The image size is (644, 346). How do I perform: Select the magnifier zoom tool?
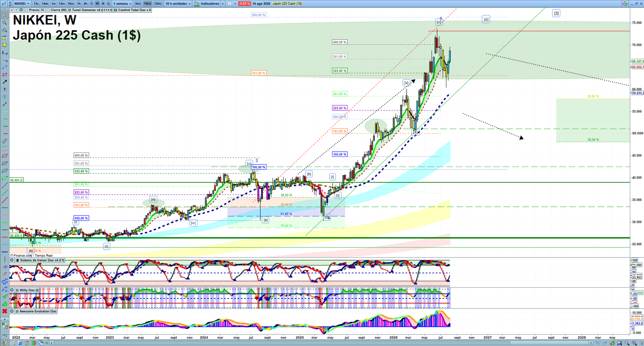(x=4, y=23)
